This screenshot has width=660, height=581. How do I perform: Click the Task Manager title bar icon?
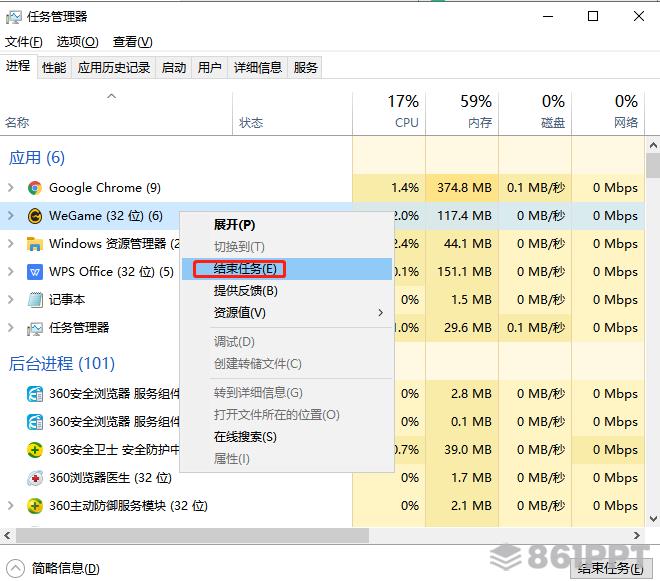pos(13,17)
